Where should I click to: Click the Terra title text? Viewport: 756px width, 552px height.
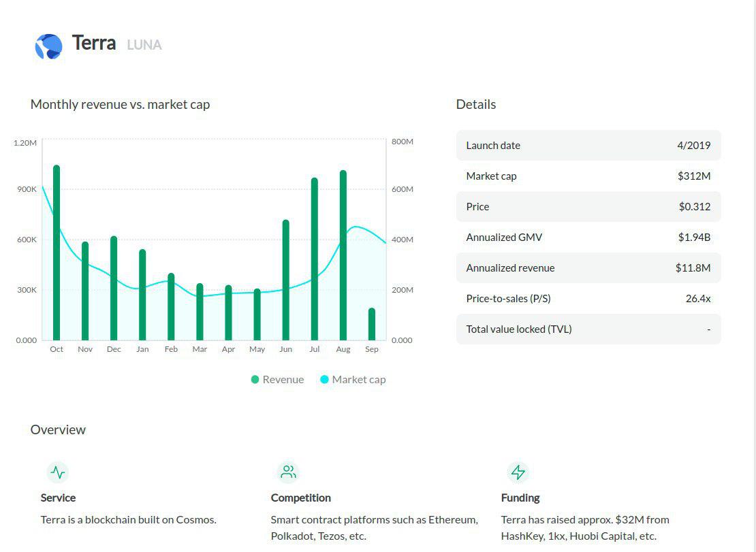[94, 43]
